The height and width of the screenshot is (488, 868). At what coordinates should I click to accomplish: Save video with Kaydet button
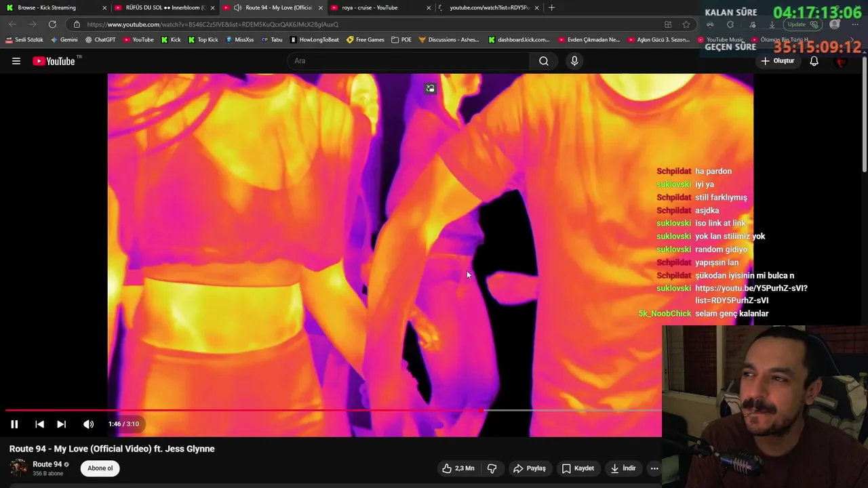(x=578, y=468)
